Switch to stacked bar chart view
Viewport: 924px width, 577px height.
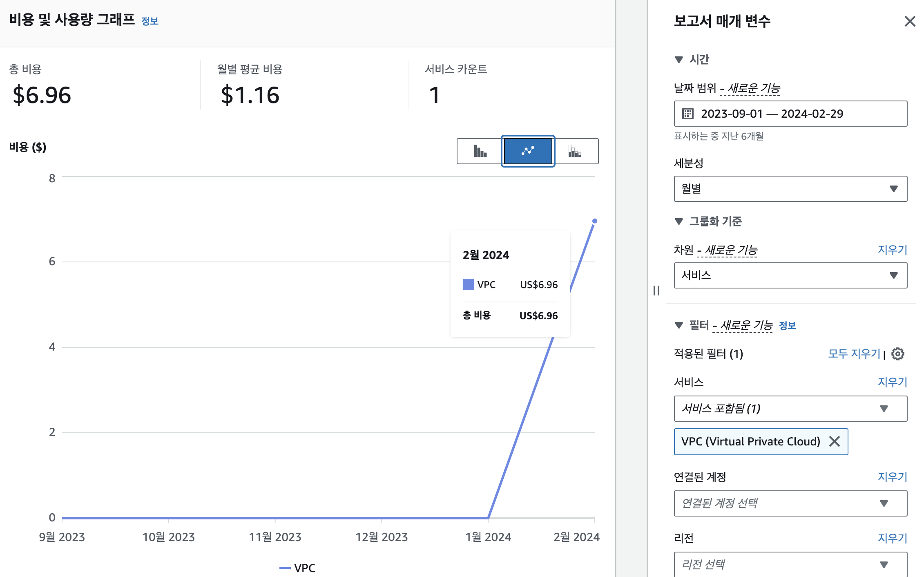pos(575,151)
